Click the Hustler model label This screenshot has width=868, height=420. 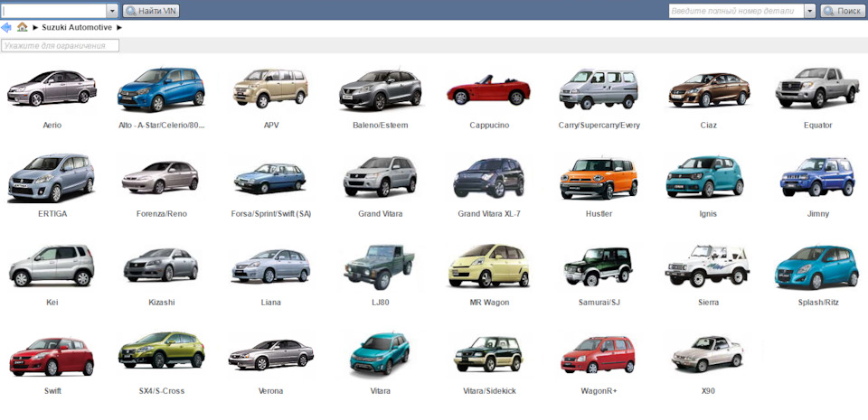coord(599,214)
